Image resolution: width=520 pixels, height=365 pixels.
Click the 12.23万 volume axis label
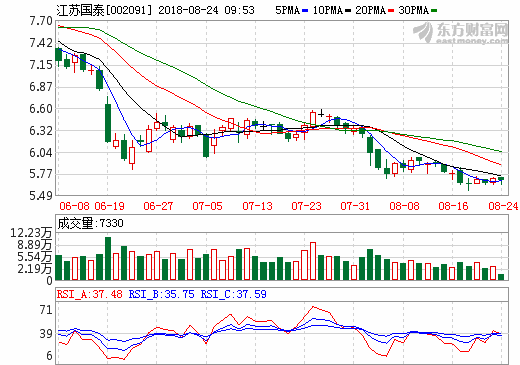coord(31,233)
